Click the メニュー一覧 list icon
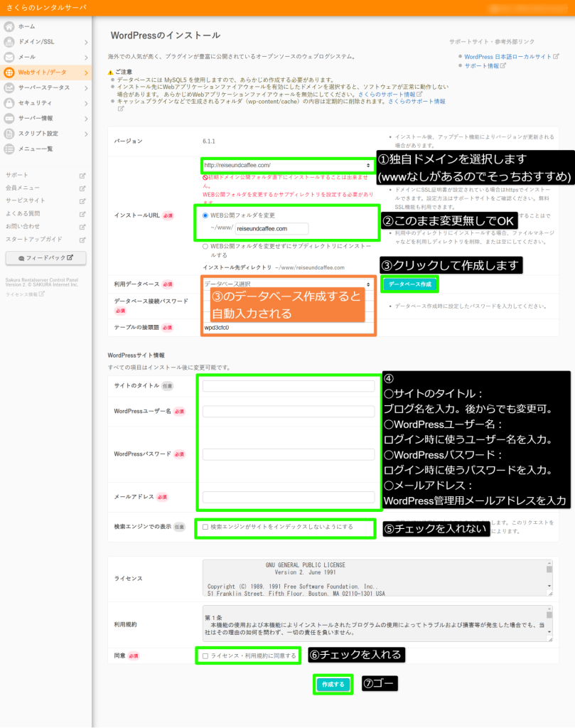This screenshot has width=575, height=728. pos(9,149)
